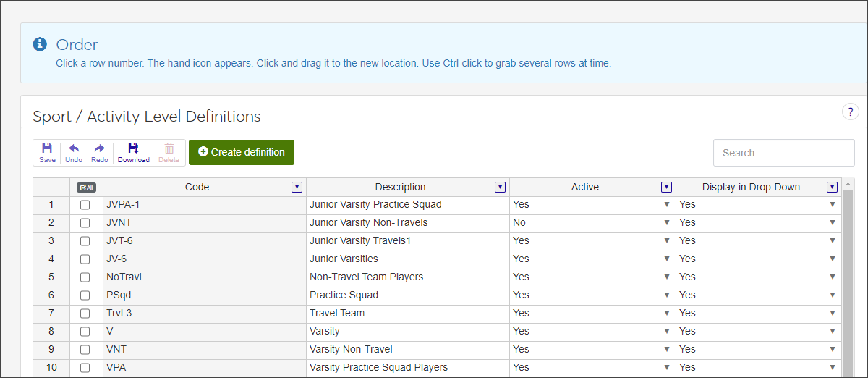Expand Display in Drop-Down for Varsity row
Screen dimensions: 868x378
[832, 332]
